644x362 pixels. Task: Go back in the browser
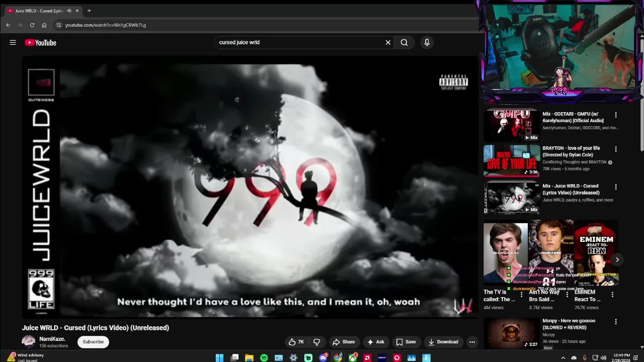tap(8, 25)
